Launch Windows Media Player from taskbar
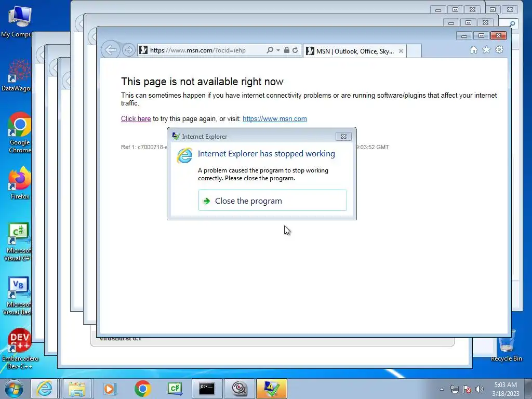This screenshot has width=532, height=399. click(109, 389)
